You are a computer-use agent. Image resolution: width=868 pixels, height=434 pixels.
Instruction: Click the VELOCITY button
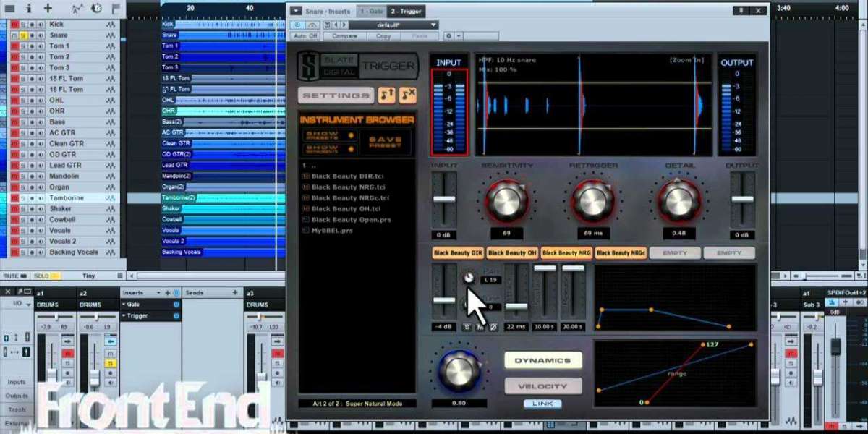543,386
